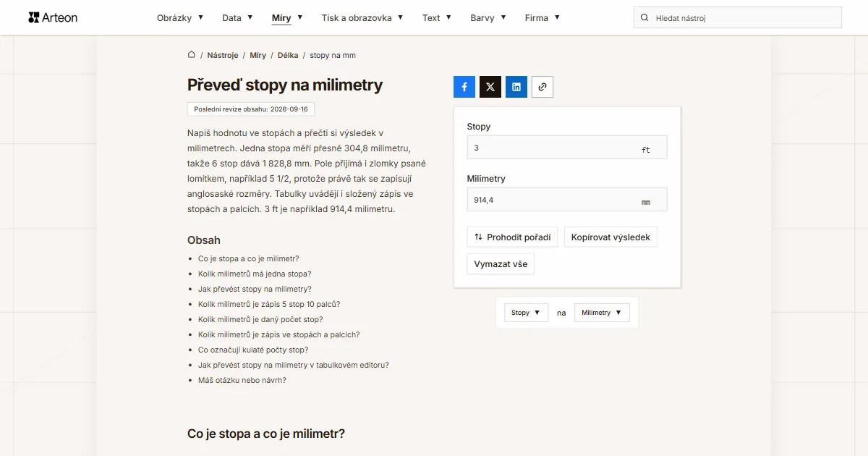Share the page on LinkedIn

pyautogui.click(x=516, y=87)
